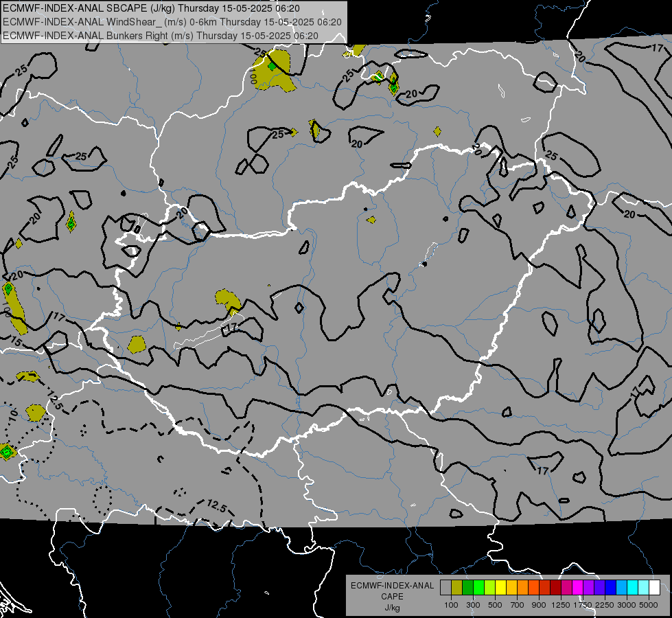This screenshot has width=672, height=618.
Task: Choose the lime yellow-green legend swatch
Action: [x=489, y=587]
